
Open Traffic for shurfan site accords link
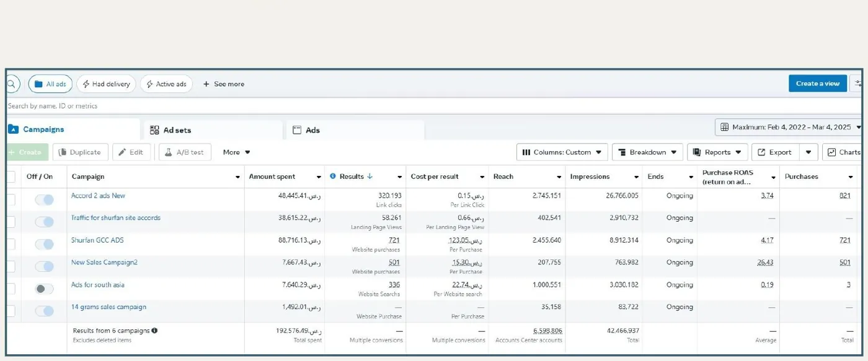pos(115,218)
